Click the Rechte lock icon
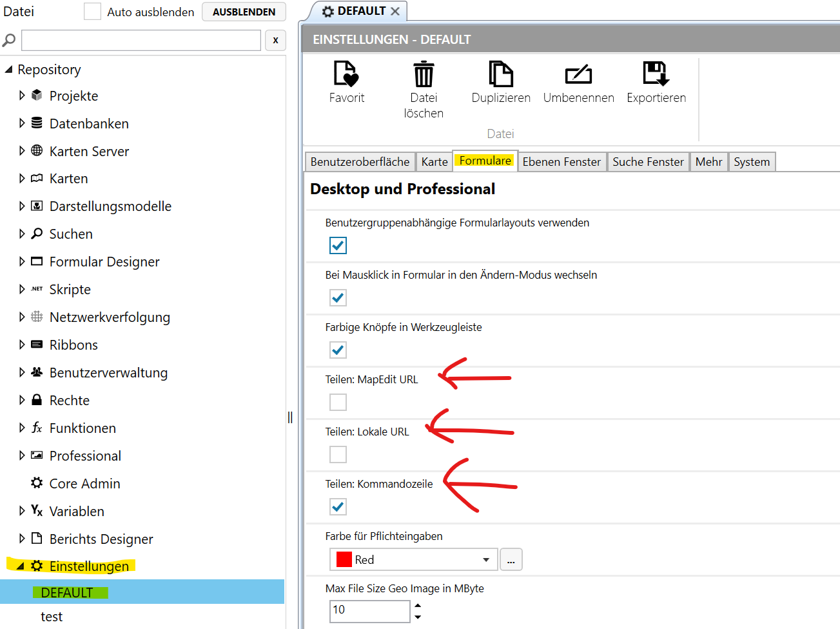The height and width of the screenshot is (629, 840). [x=37, y=400]
